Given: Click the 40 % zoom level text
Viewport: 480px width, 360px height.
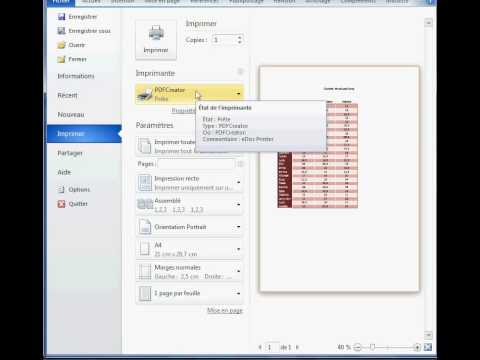Looking at the screenshot, I should point(344,347).
